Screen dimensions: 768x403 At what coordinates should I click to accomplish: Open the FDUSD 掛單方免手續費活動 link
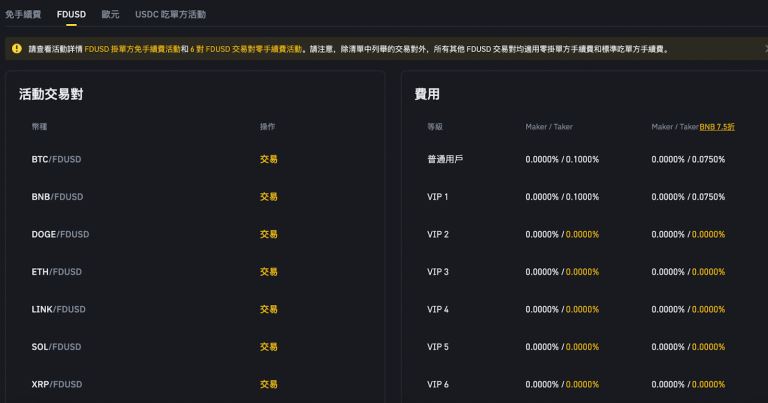[x=132, y=49]
